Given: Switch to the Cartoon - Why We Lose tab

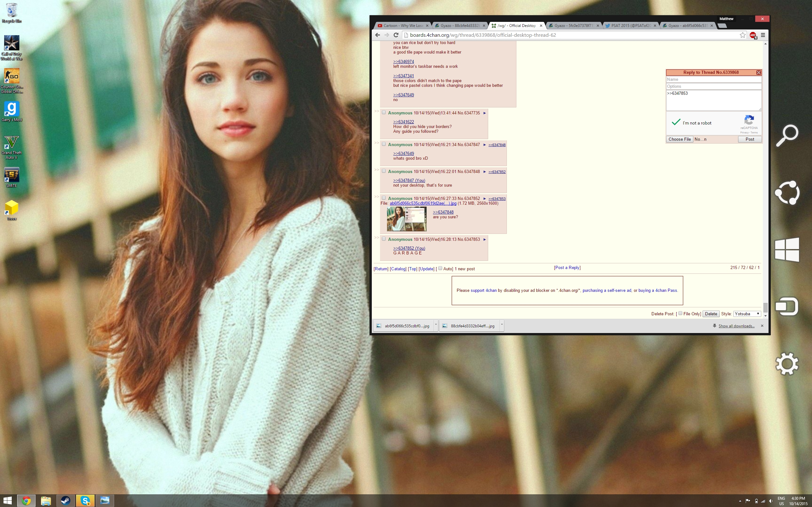Looking at the screenshot, I should (402, 25).
